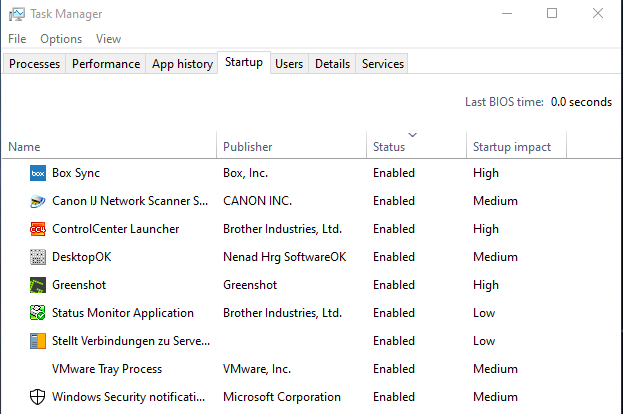The height and width of the screenshot is (414, 623).
Task: Click the Stellt Verbindungen entry icon
Action: pyautogui.click(x=38, y=341)
